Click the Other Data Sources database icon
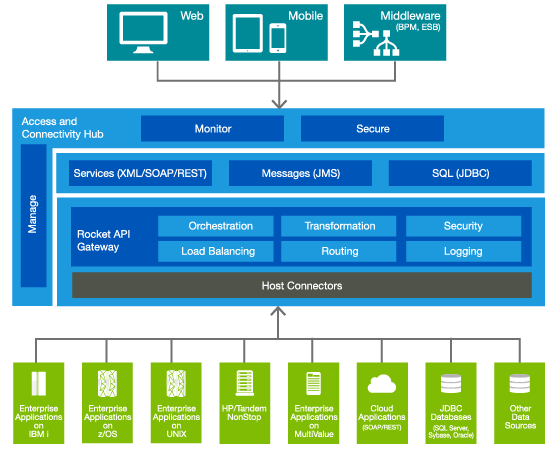Screen dimensions: 555x449 click(520, 384)
